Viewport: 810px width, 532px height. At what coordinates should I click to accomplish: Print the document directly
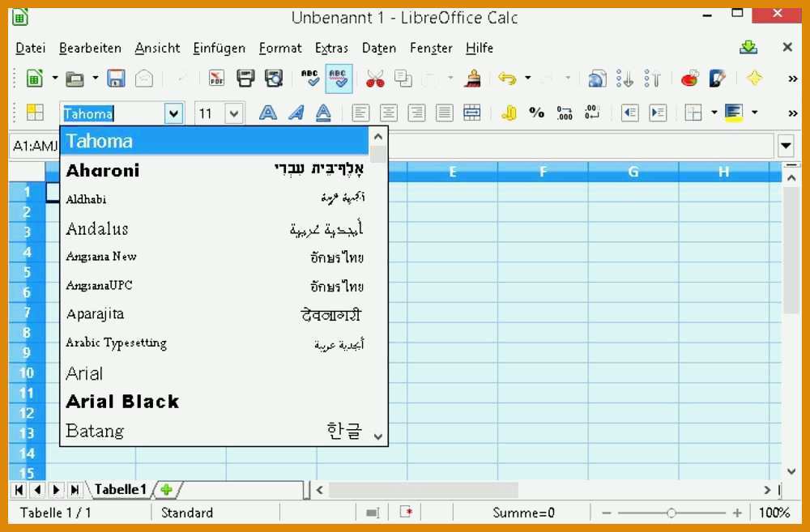[x=245, y=79]
